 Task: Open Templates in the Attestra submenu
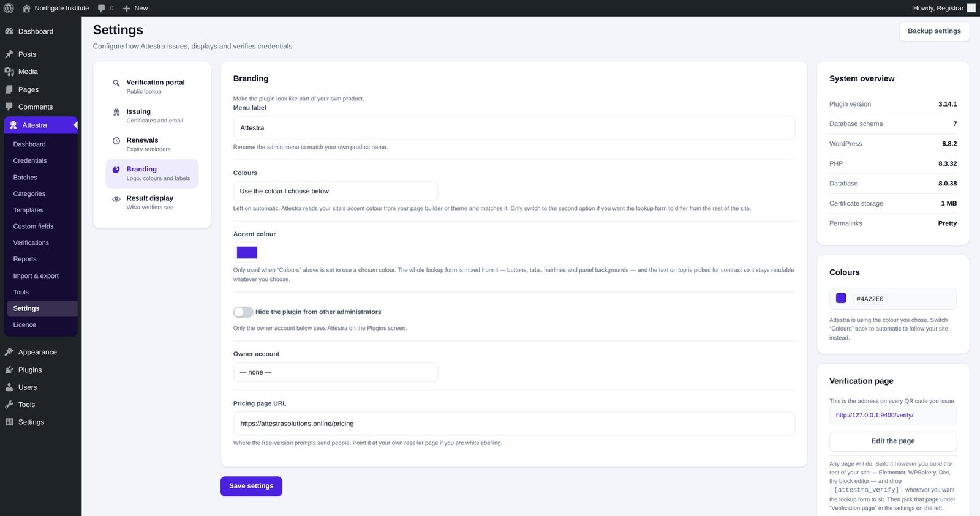(28, 210)
